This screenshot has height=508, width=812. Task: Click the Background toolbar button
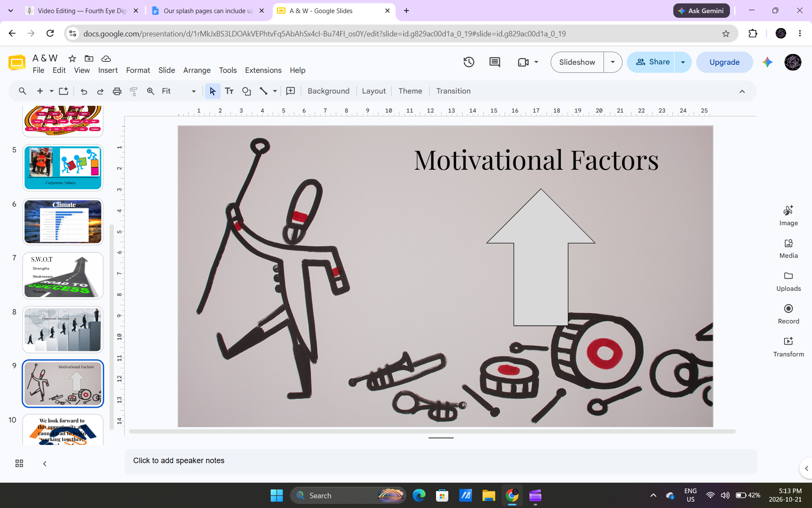329,91
